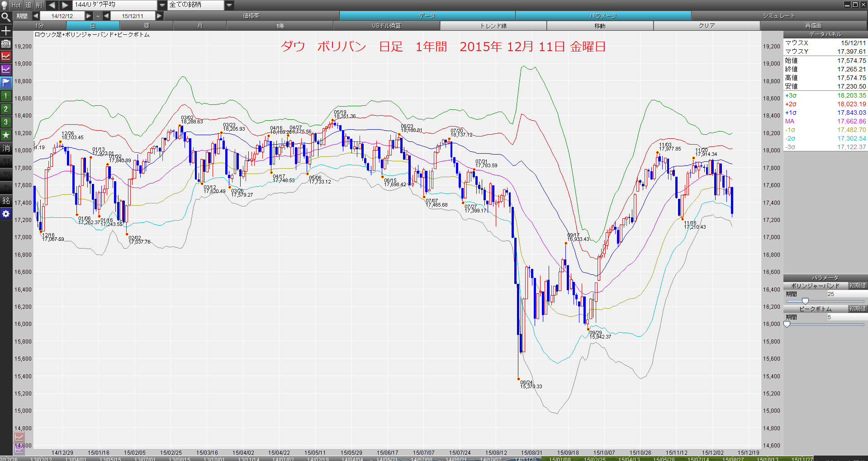Open the 全ての銘柄 list dropdown

(x=229, y=5)
